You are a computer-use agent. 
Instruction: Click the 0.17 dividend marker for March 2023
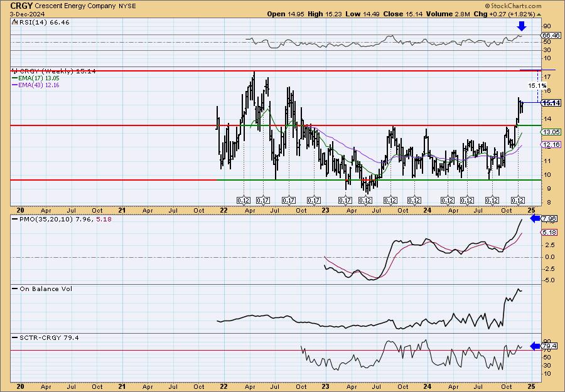[345, 201]
